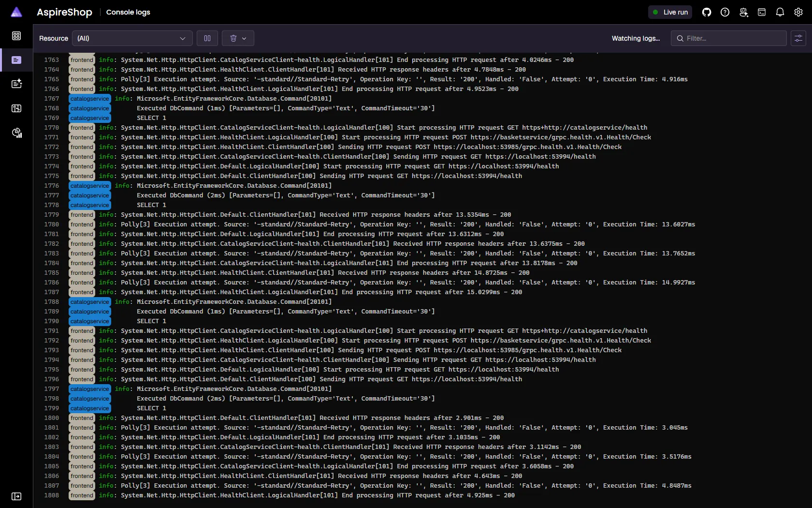812x508 pixels.
Task: Click the frontend tag on line 1787
Action: point(82,292)
